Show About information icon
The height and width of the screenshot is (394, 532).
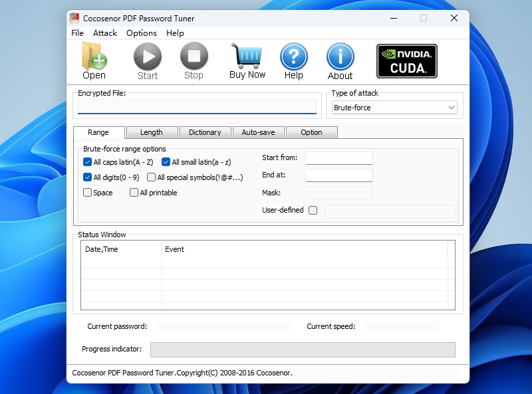[340, 61]
